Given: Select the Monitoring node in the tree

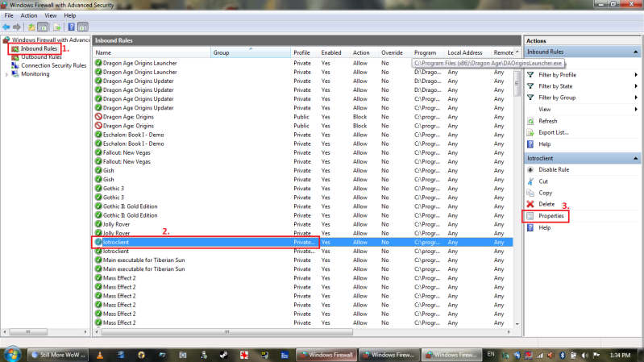Looking at the screenshot, I should click(35, 74).
